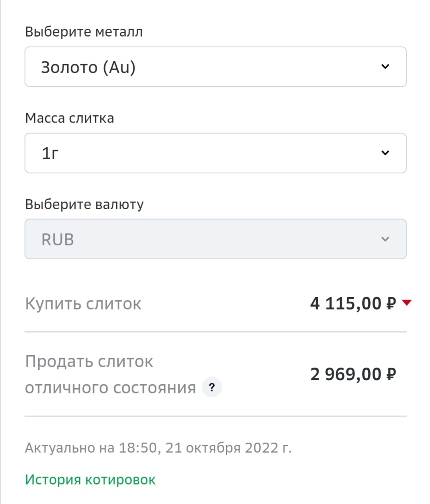430x504 pixels.
Task: Click the "Купить слиток" label
Action: [83, 304]
